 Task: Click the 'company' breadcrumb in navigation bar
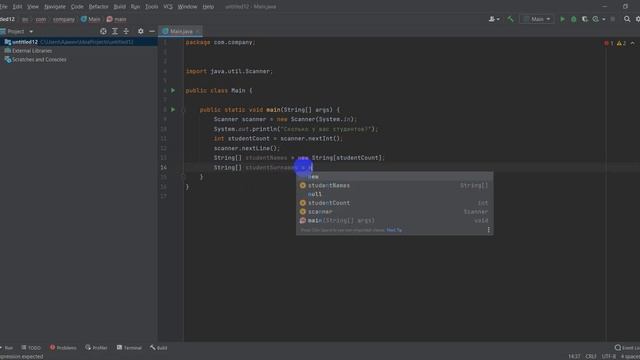point(64,19)
